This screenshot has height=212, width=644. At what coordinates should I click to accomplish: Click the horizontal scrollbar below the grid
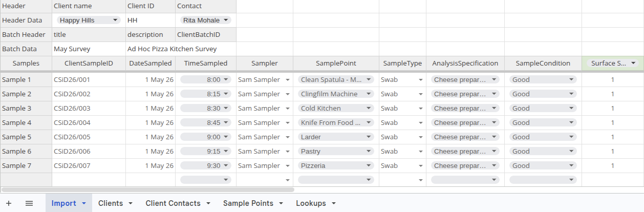(148, 189)
